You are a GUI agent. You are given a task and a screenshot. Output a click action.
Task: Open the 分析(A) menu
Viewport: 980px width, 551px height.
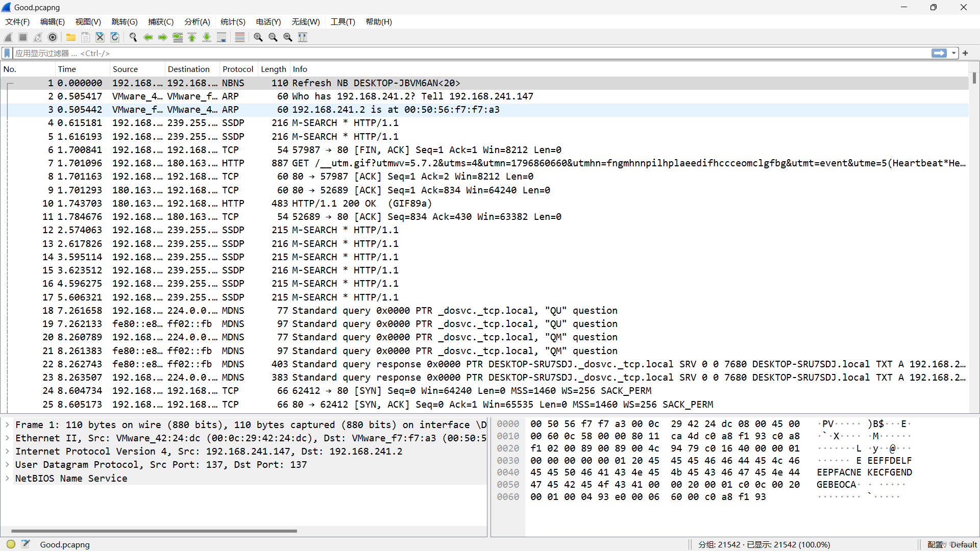coord(197,22)
